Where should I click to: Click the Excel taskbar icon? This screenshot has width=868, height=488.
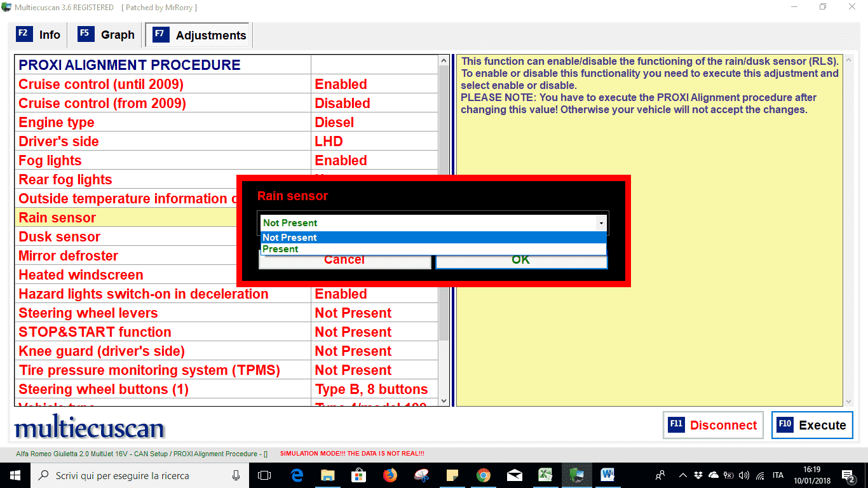point(546,475)
